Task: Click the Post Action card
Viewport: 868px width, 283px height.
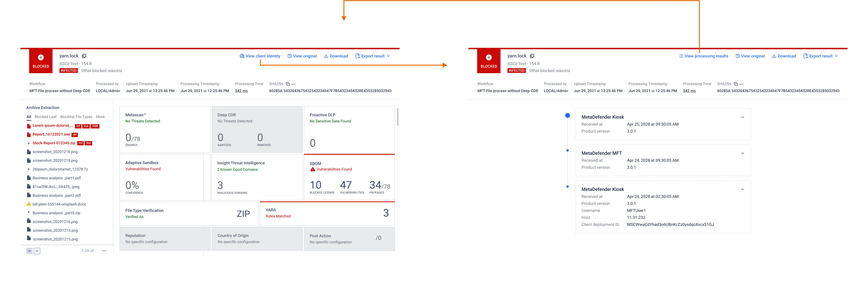Action: click(349, 239)
